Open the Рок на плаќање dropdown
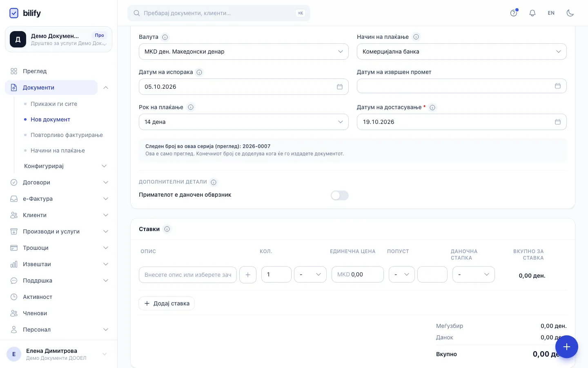Screen dimensions: 588x368 point(244,122)
